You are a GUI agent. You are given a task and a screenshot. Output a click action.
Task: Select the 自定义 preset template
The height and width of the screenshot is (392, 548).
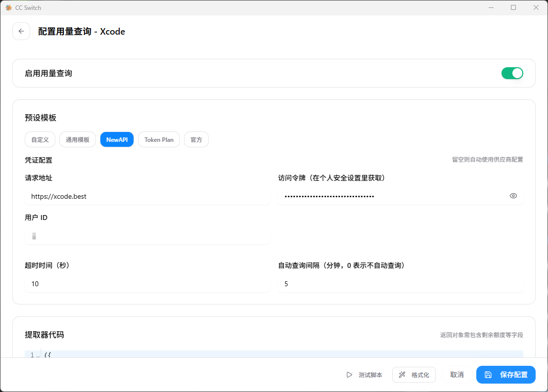40,140
